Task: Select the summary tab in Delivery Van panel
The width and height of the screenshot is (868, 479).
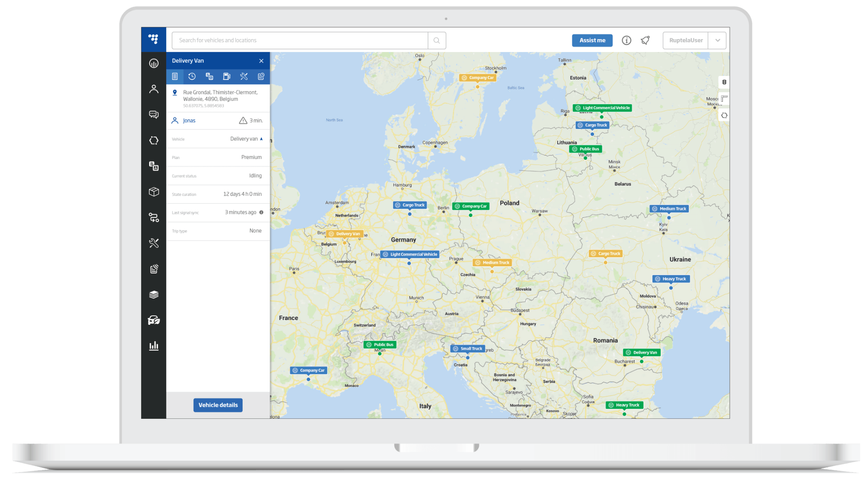Action: coord(175,76)
